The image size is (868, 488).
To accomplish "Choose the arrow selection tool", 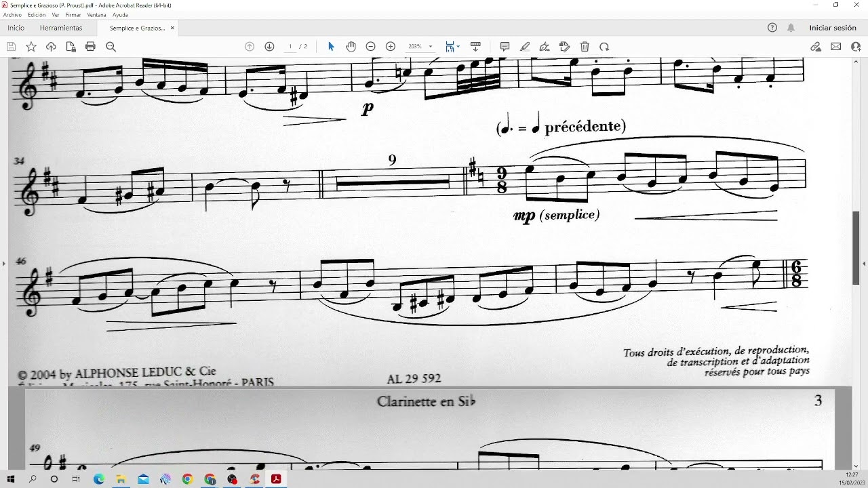I will pos(331,47).
